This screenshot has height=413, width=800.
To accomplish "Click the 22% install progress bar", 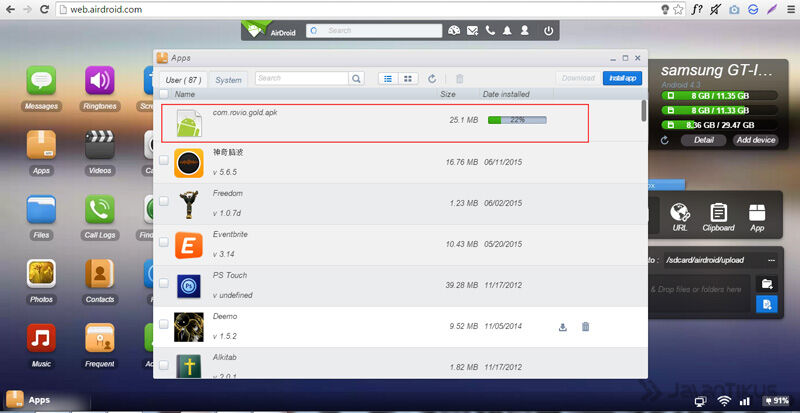I will click(517, 120).
